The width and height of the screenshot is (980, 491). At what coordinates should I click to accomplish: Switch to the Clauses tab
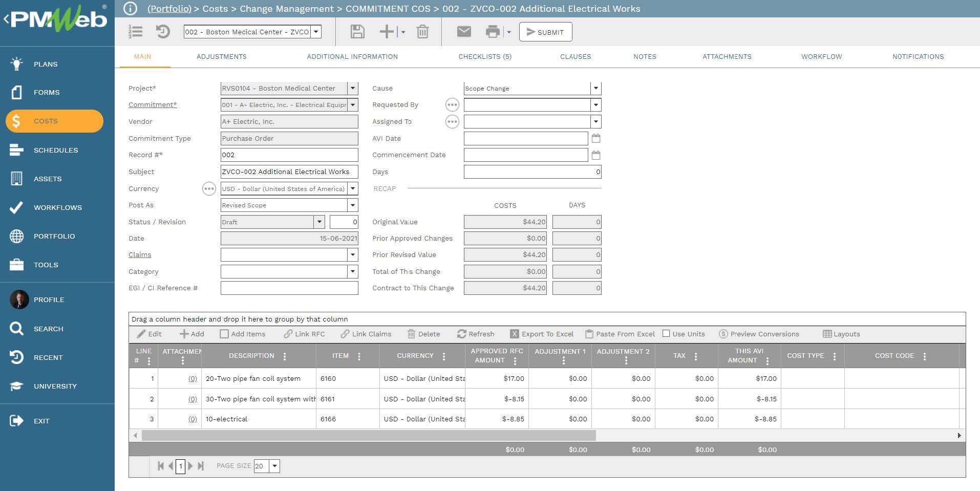tap(576, 57)
